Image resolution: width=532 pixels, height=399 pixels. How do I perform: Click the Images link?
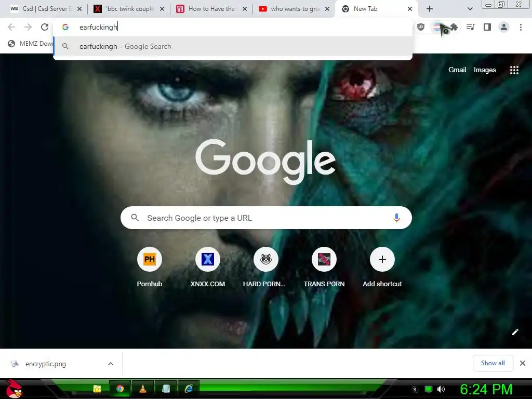pyautogui.click(x=485, y=70)
